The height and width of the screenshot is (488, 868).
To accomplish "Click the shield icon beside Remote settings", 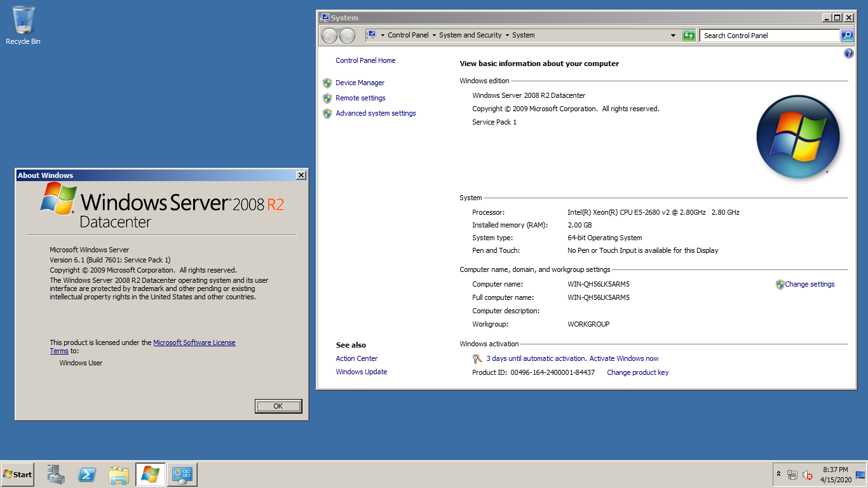I will tap(327, 98).
